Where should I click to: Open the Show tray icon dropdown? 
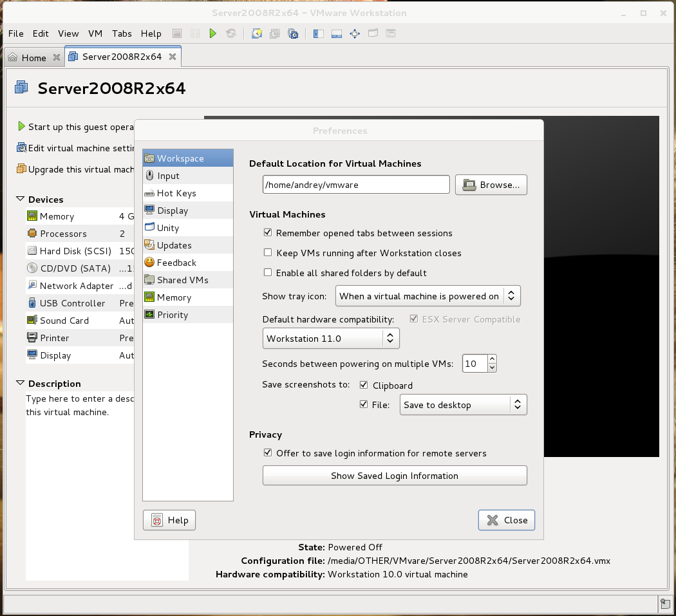pyautogui.click(x=427, y=296)
